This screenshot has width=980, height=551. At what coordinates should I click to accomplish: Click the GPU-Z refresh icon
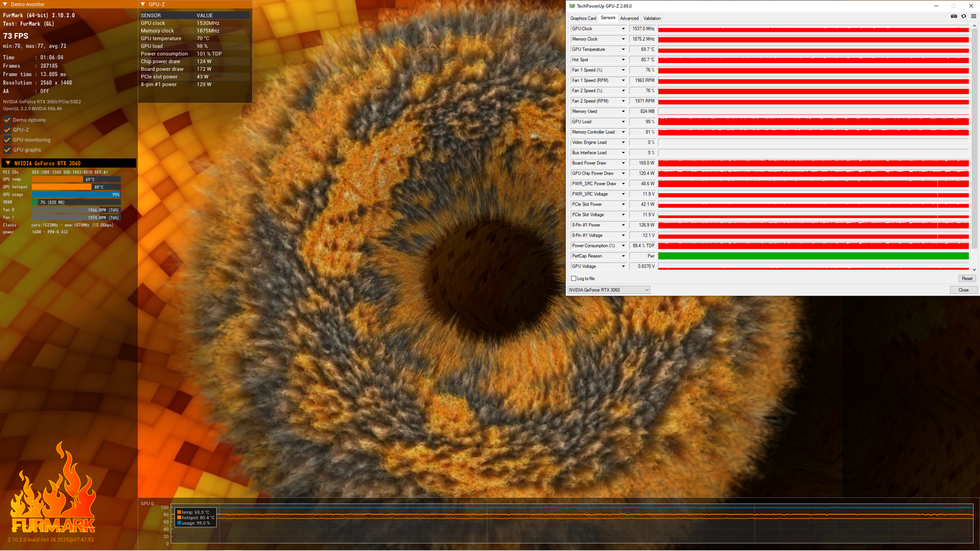[x=964, y=16]
